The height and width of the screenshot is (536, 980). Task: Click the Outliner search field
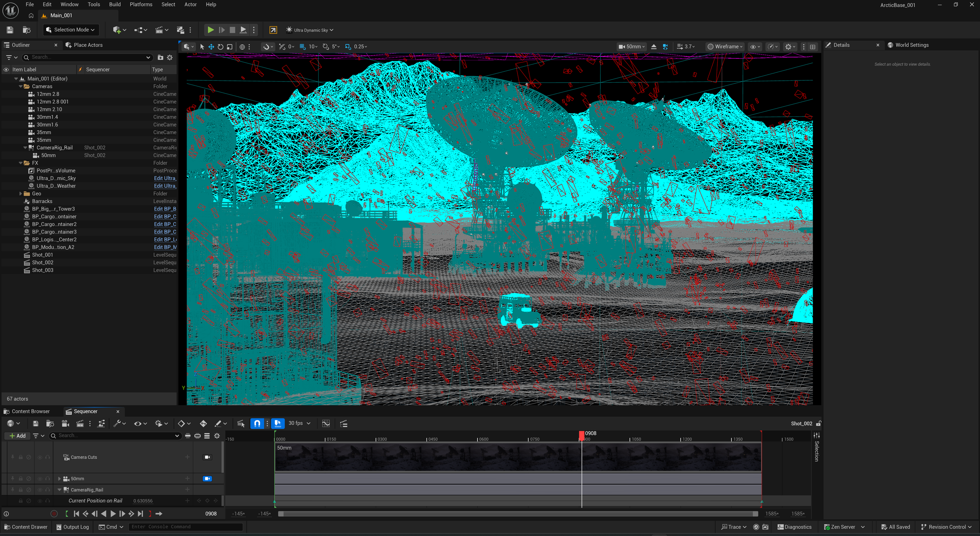[x=87, y=57]
